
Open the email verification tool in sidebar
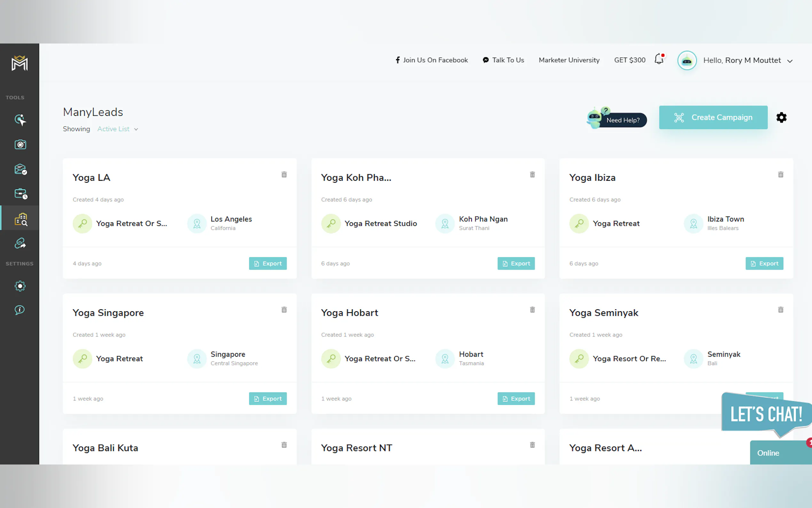tap(20, 169)
